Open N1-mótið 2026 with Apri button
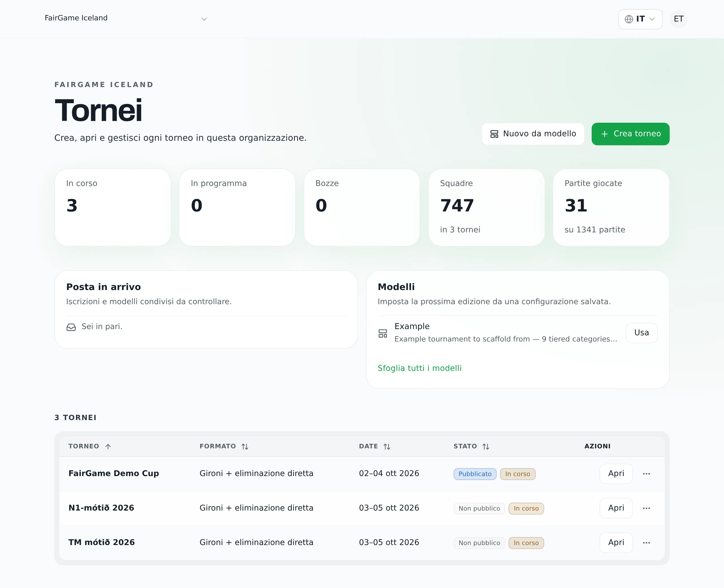The height and width of the screenshot is (588, 724). pos(616,508)
